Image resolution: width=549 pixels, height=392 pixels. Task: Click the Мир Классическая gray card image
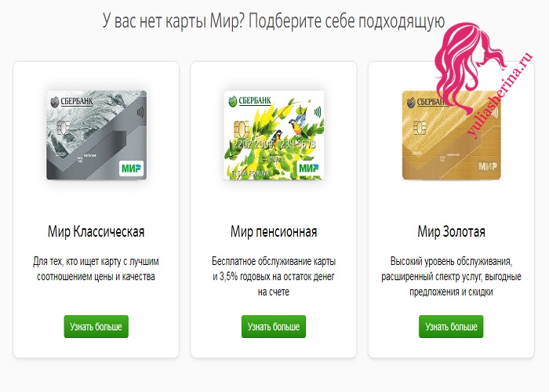coord(96,135)
